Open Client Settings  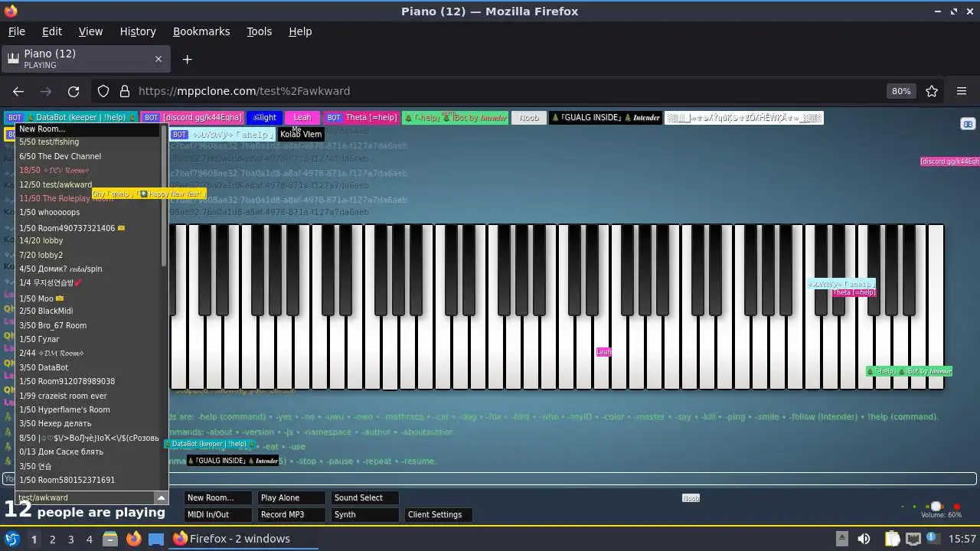439,514
